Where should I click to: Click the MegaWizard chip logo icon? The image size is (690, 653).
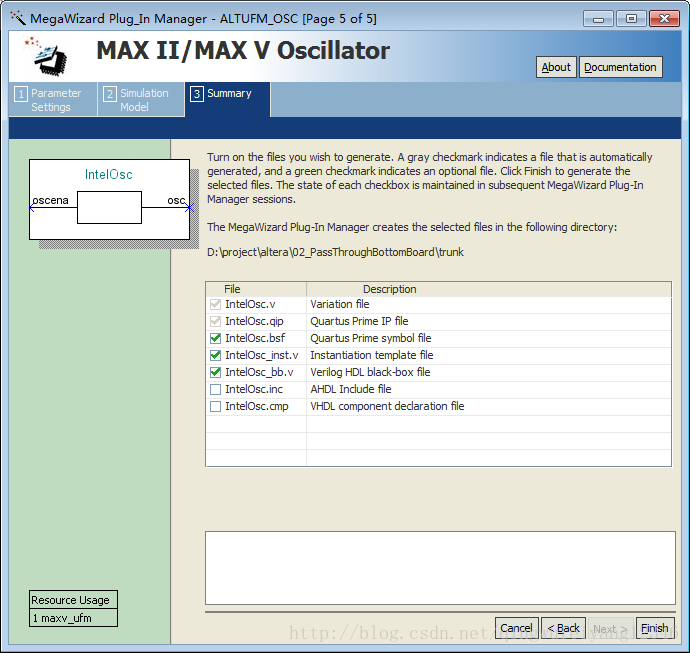46,57
